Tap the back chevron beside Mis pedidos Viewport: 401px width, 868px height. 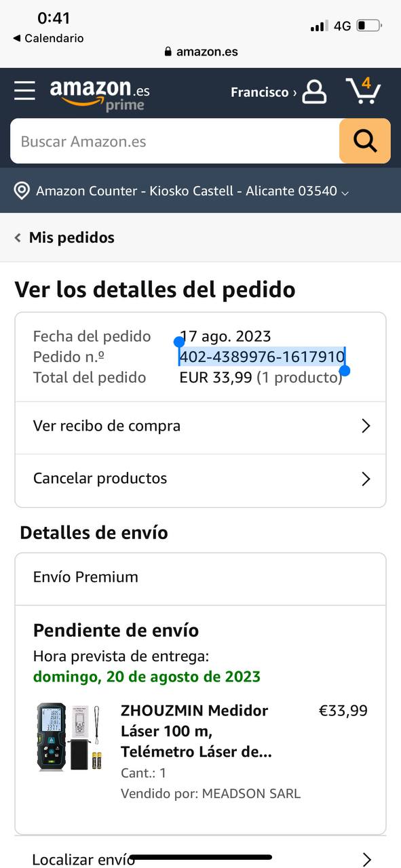18,238
